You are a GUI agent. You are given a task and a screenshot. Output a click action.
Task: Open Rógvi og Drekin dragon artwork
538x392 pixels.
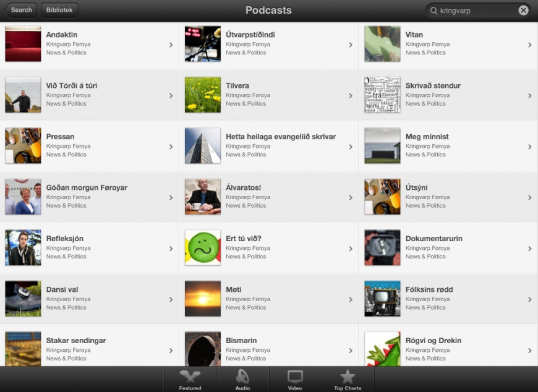(x=382, y=349)
